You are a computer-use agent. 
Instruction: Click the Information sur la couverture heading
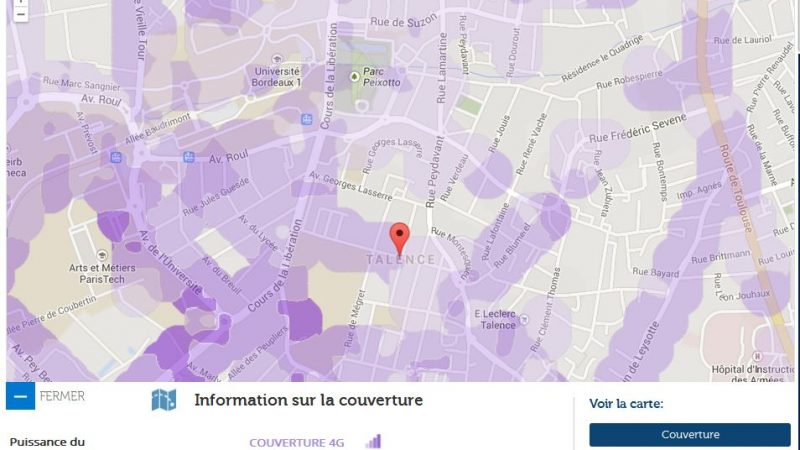(x=308, y=400)
